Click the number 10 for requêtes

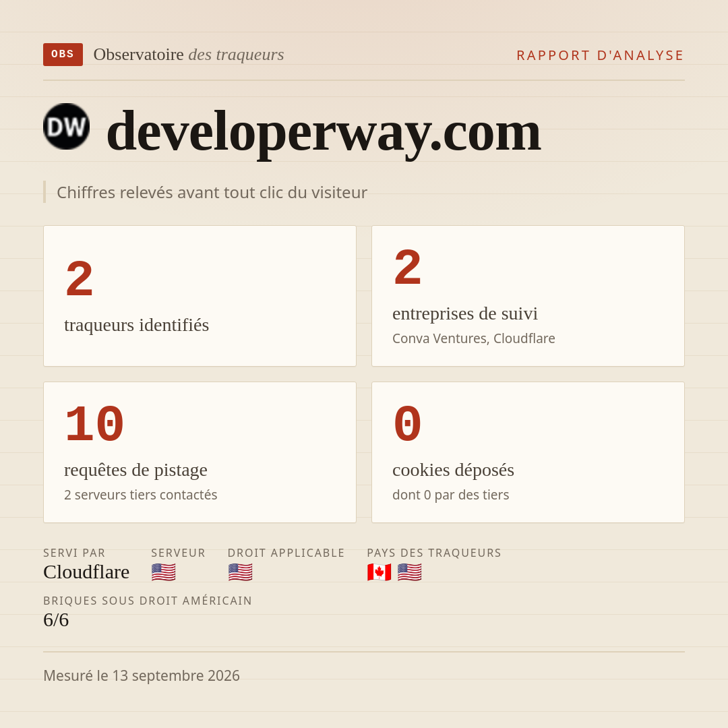click(x=94, y=425)
